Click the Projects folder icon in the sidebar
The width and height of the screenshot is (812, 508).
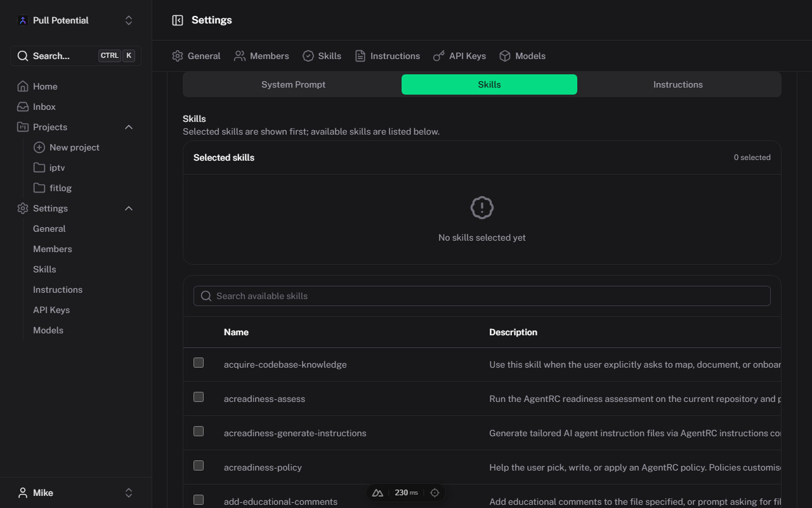(x=23, y=127)
